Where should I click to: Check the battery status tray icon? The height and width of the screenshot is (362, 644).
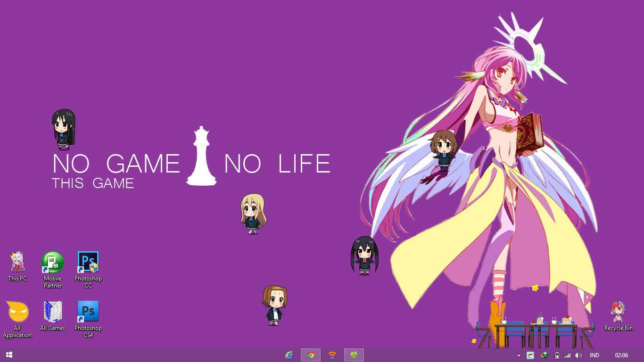[x=557, y=355]
